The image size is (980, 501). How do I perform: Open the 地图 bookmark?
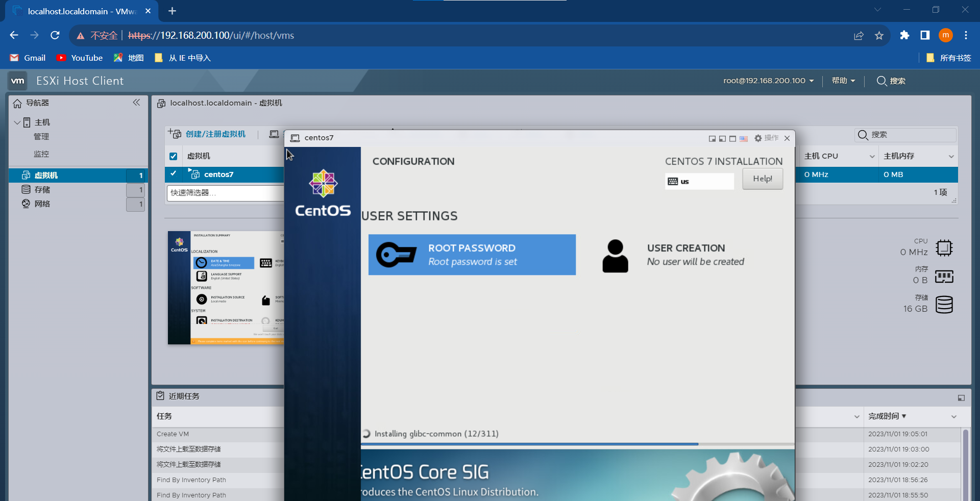(129, 58)
